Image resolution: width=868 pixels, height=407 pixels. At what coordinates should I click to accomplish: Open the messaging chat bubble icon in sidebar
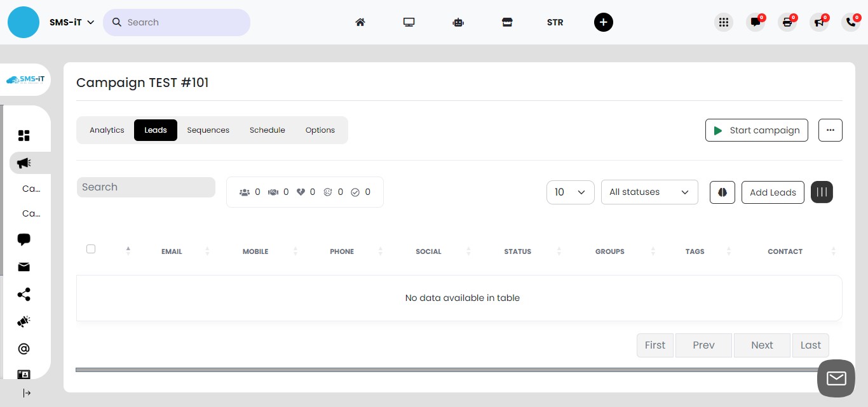coord(24,239)
